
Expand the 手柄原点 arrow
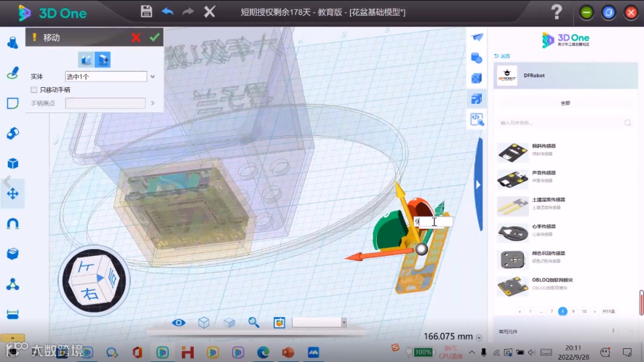pos(153,103)
